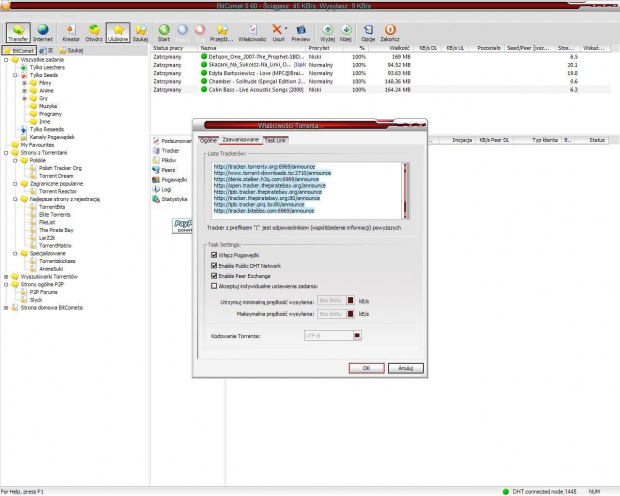Switch to the Zaawansowane tab

pyautogui.click(x=240, y=140)
